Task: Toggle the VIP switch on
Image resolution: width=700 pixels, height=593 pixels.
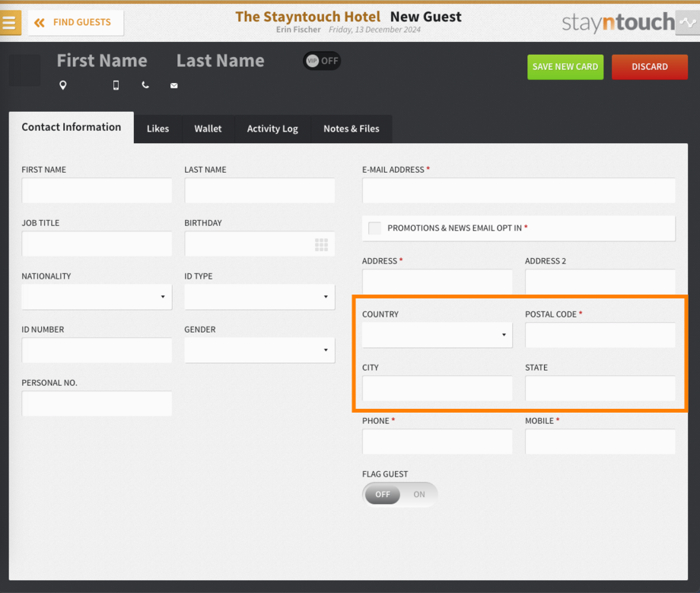Action: (322, 61)
